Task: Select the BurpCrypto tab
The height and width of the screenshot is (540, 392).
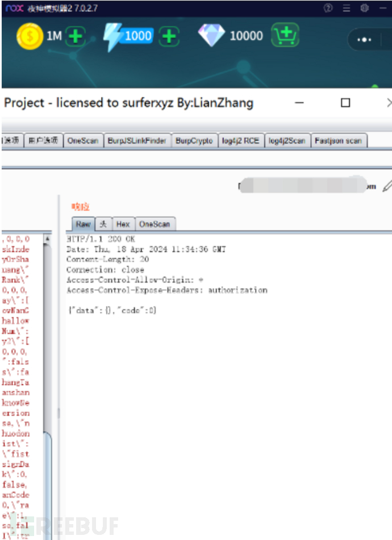Action: pyautogui.click(x=194, y=141)
